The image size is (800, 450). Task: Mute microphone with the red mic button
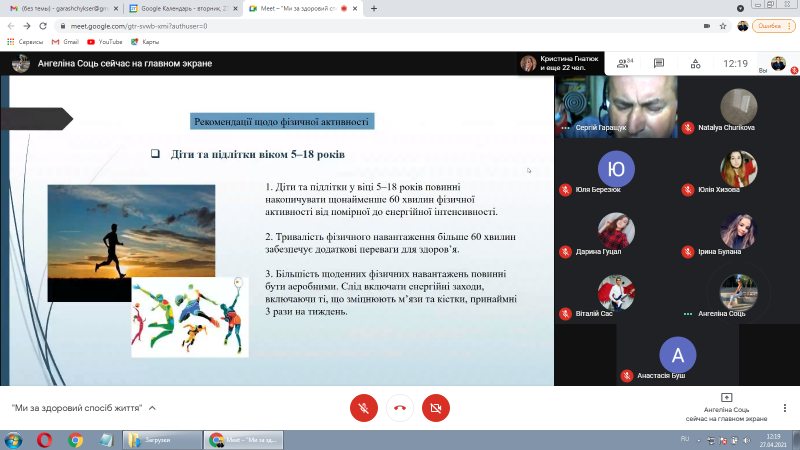tap(364, 408)
